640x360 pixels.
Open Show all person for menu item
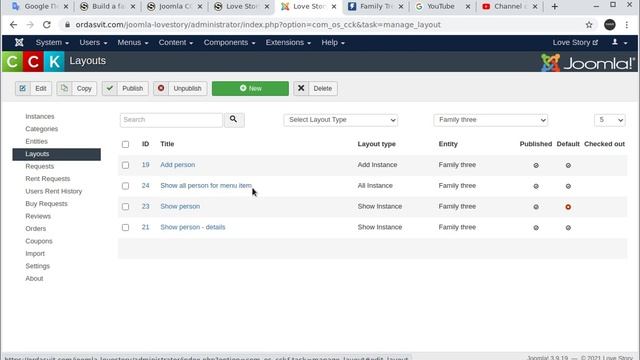206,186
